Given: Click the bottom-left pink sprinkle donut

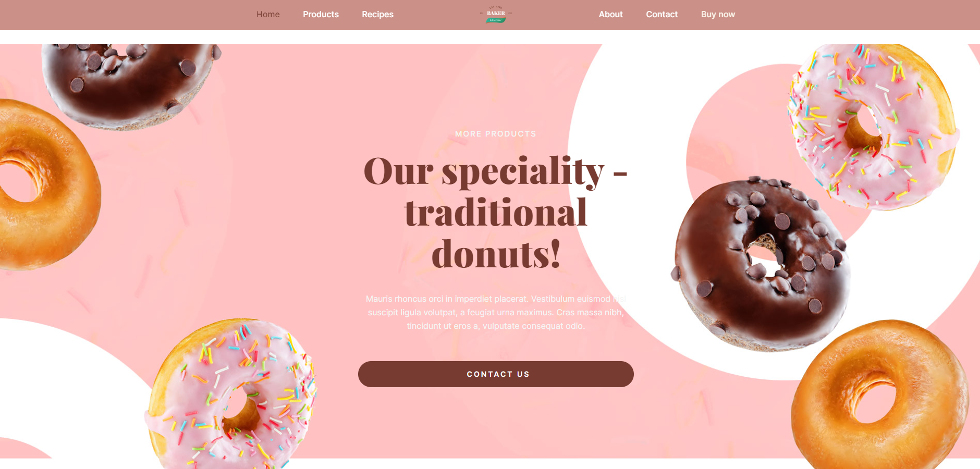Looking at the screenshot, I should click(231, 393).
